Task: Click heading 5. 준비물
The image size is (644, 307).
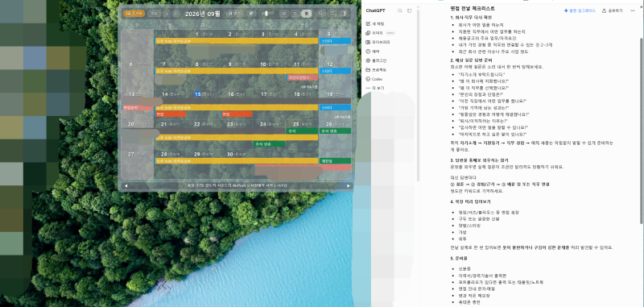Action: [458, 258]
